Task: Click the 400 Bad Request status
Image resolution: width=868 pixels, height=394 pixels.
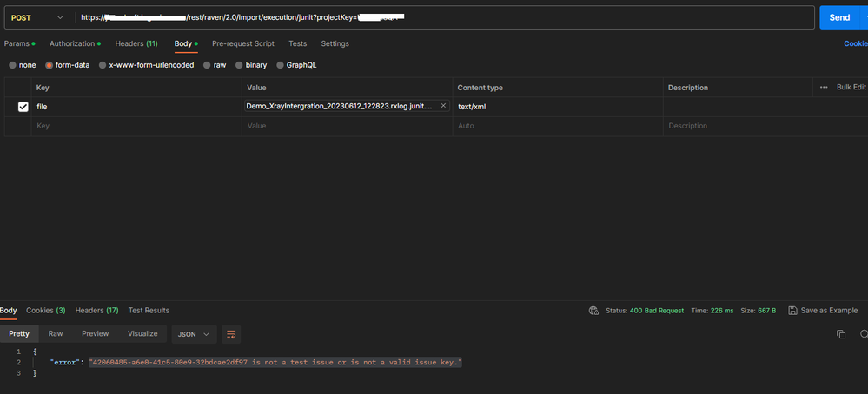Action: (x=657, y=311)
